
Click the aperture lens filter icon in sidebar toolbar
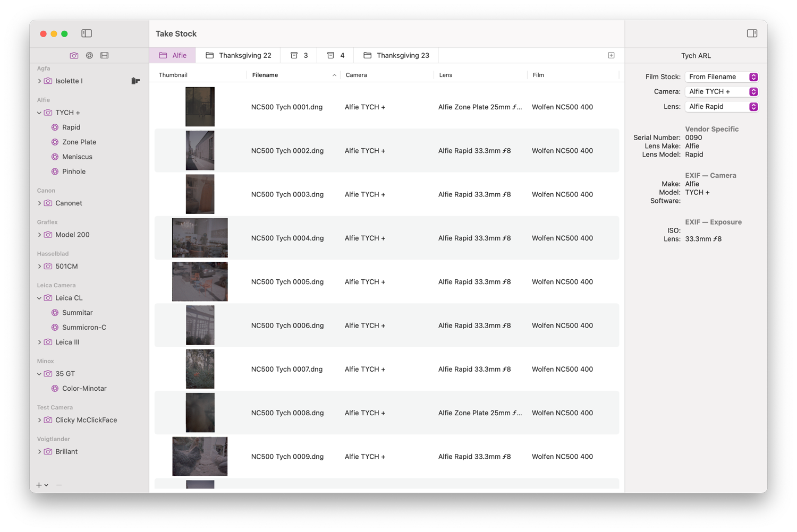89,55
